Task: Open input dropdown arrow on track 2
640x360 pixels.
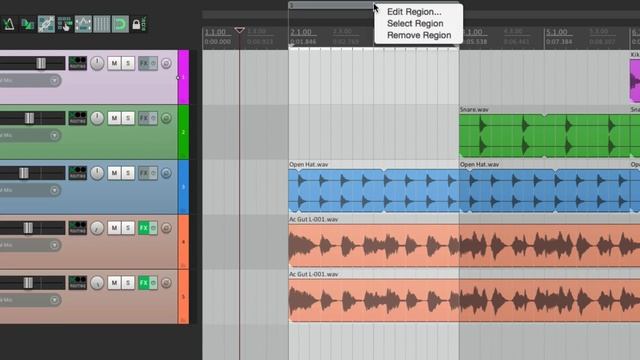Action: (x=54, y=135)
